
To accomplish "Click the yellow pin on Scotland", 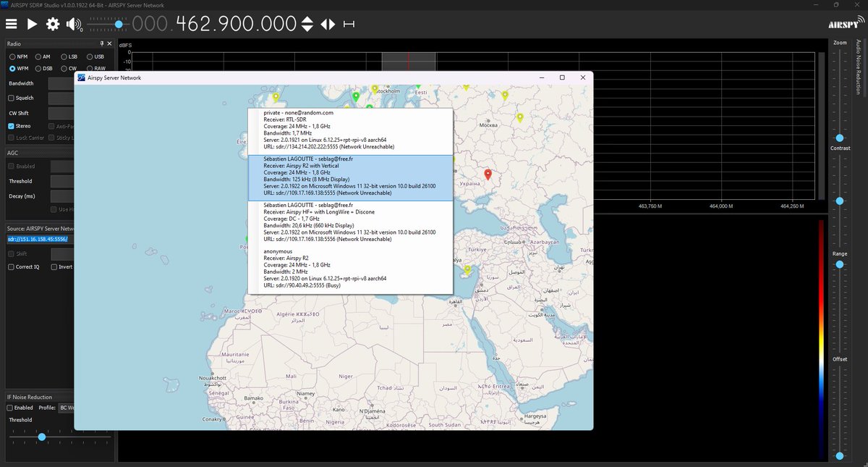I will 275,96.
